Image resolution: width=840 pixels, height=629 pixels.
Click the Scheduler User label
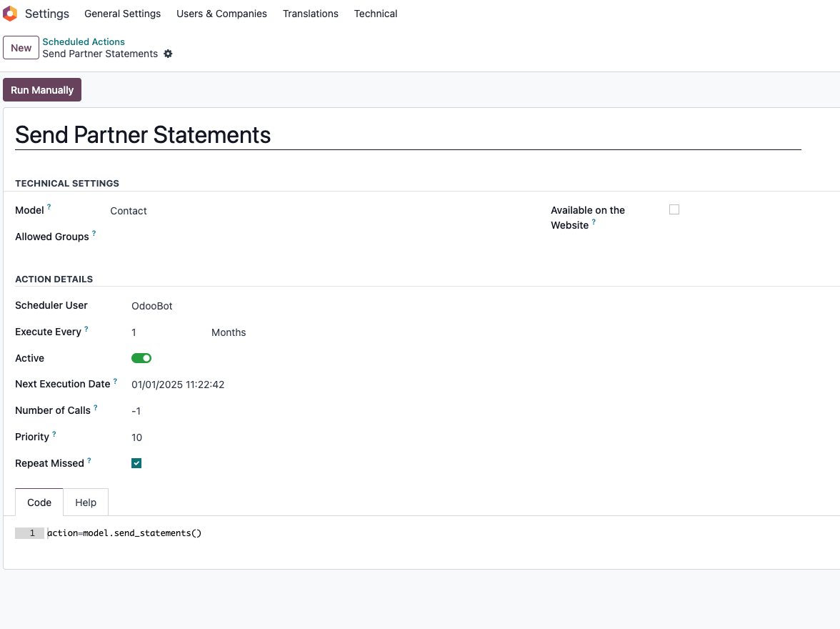click(51, 305)
